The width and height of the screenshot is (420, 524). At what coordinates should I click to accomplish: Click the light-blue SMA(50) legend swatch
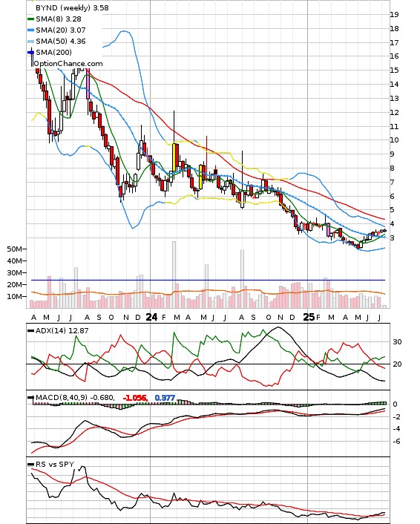point(30,42)
